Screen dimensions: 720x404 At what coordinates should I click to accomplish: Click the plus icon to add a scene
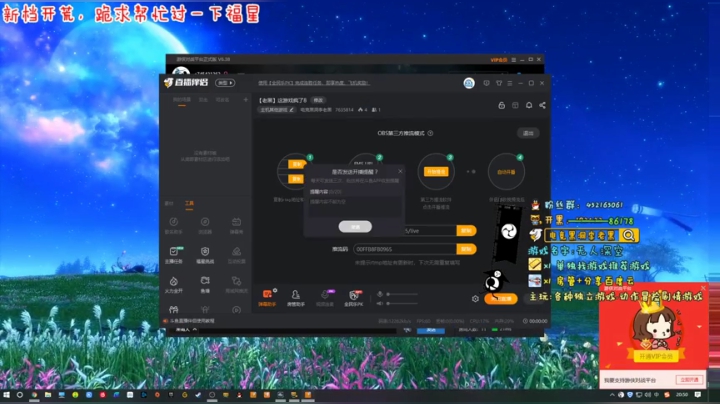tap(246, 100)
